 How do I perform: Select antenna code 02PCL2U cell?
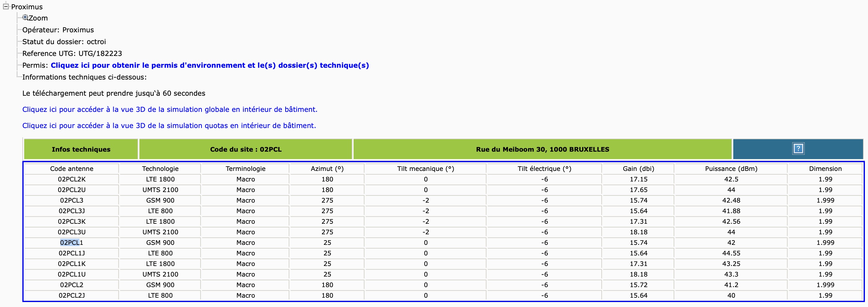pos(72,190)
